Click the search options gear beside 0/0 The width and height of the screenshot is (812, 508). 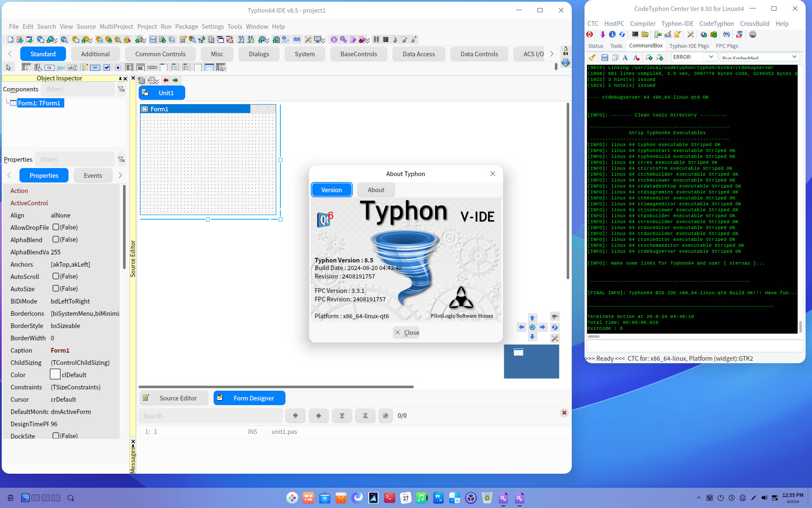[x=385, y=416]
